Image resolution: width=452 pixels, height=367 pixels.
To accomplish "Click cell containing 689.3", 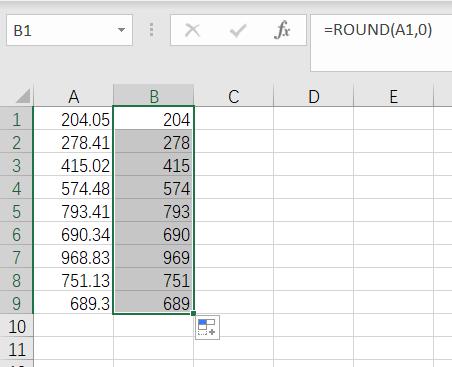I will coord(73,303).
